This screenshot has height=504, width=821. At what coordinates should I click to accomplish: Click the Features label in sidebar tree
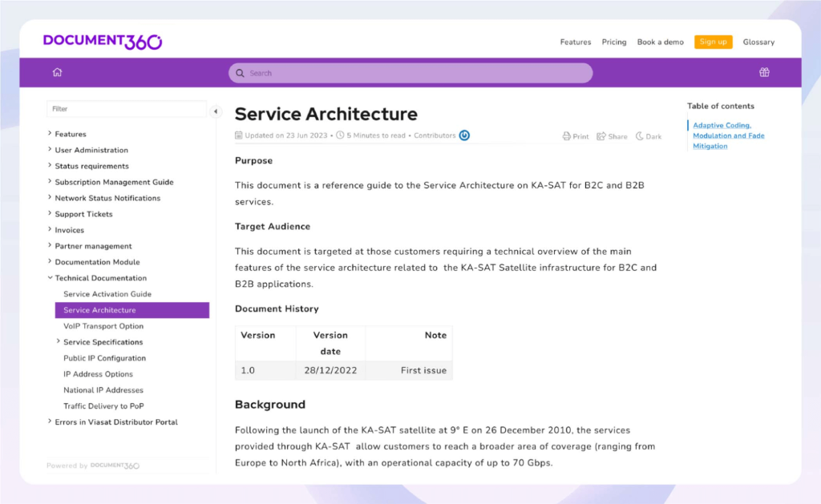(x=71, y=134)
